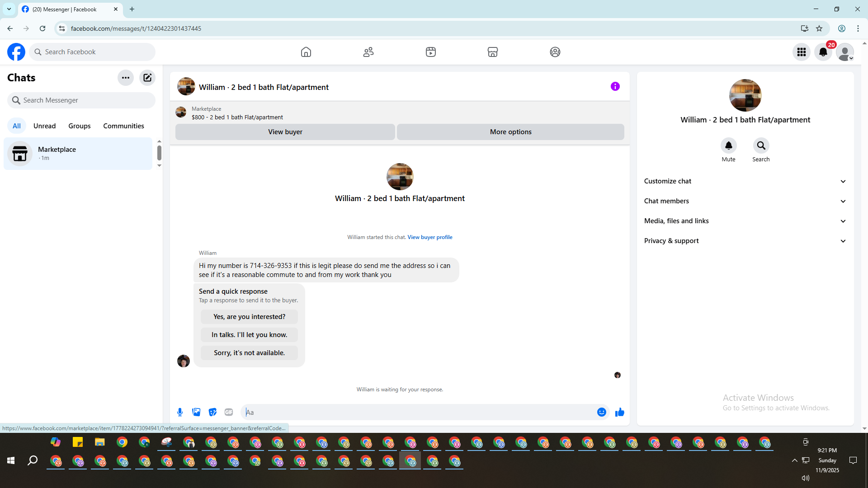Open the Marketplace chat in list
Viewport: 868px width, 488px height.
(x=78, y=154)
